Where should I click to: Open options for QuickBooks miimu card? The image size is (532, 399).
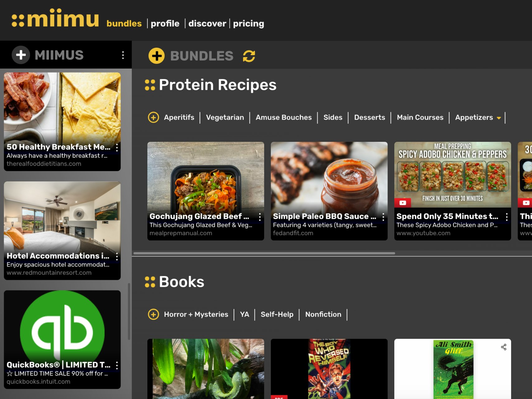[117, 365]
